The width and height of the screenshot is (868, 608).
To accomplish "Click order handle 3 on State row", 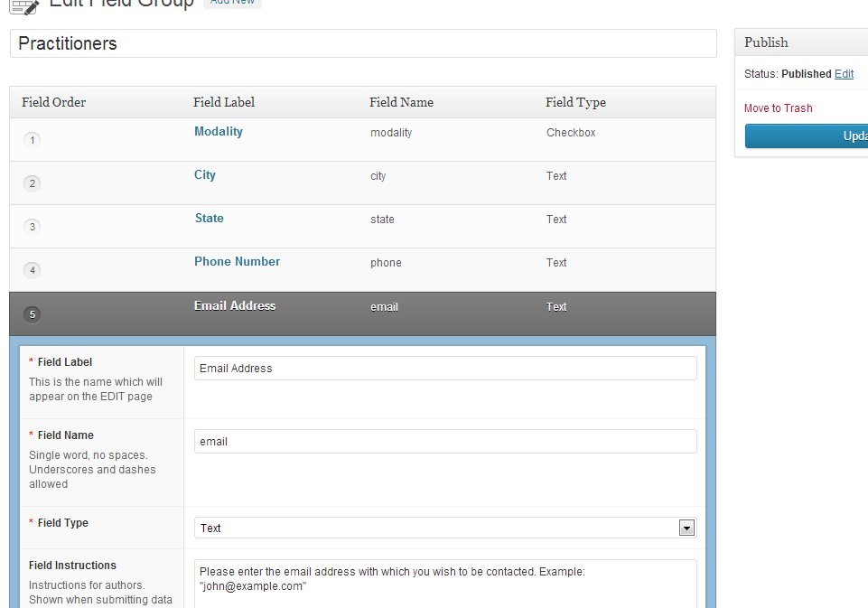I will point(32,226).
